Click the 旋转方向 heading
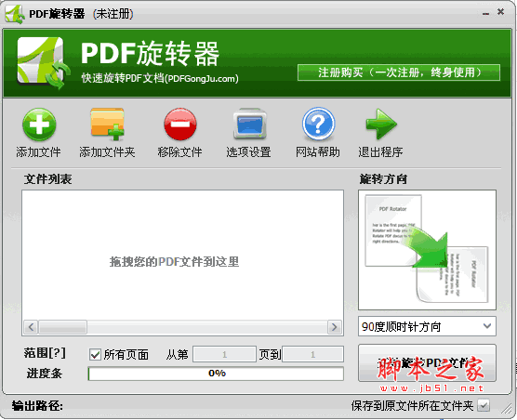This screenshot has height=420, width=517. coord(383,179)
